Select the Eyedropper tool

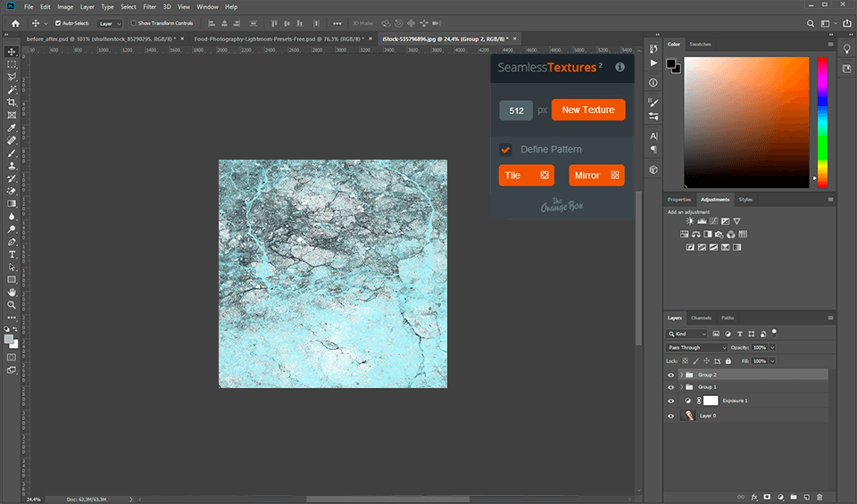coord(12,128)
